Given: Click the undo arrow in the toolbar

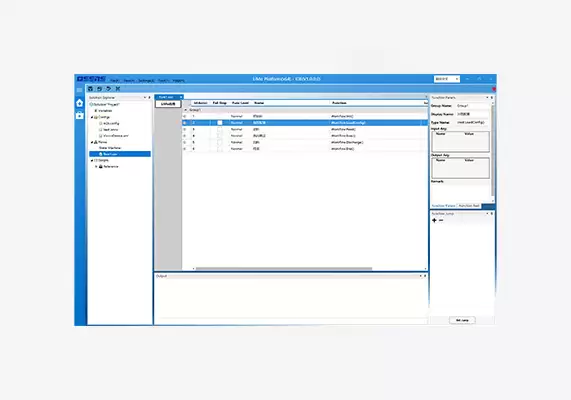Looking at the screenshot, I should [99, 89].
